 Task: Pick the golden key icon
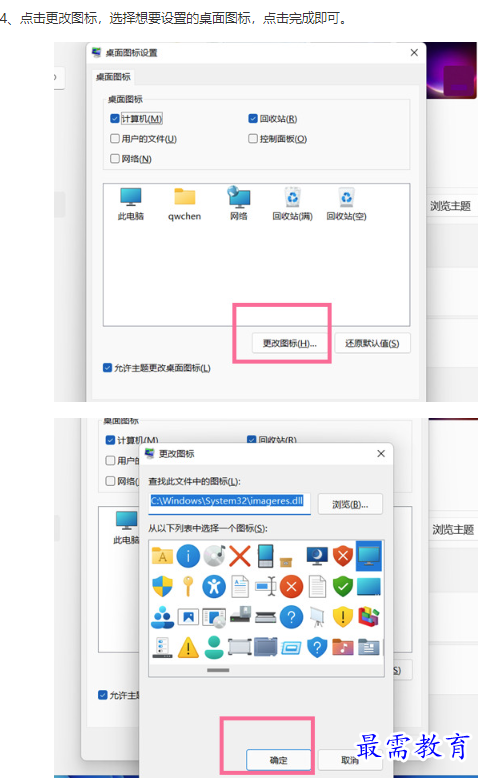click(188, 587)
